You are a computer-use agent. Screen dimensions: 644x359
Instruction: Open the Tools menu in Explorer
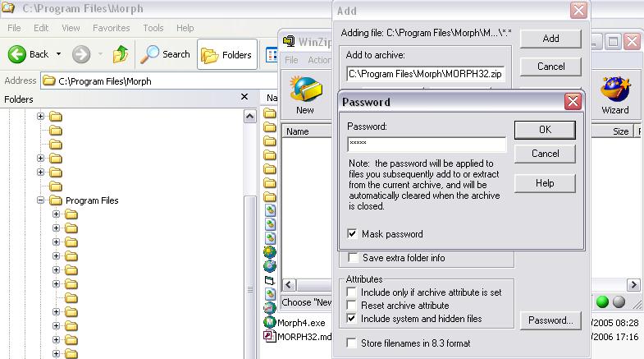click(x=153, y=28)
